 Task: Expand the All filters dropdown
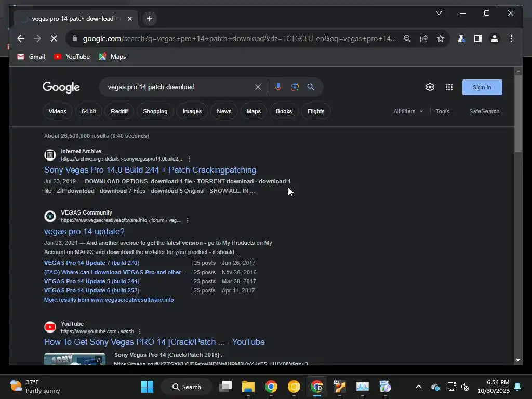click(408, 111)
